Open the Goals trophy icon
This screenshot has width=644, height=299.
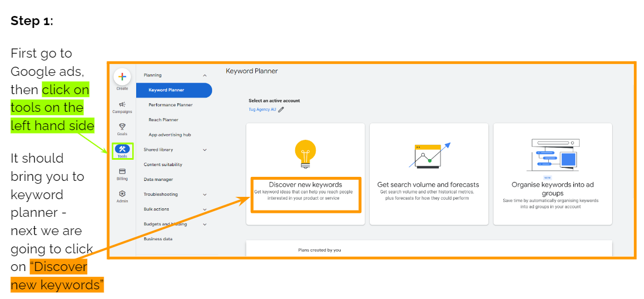pyautogui.click(x=122, y=127)
